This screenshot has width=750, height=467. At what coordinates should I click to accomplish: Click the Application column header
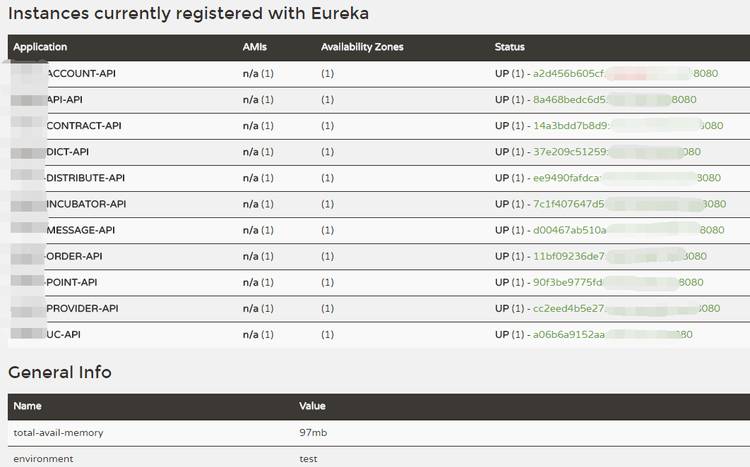click(40, 47)
